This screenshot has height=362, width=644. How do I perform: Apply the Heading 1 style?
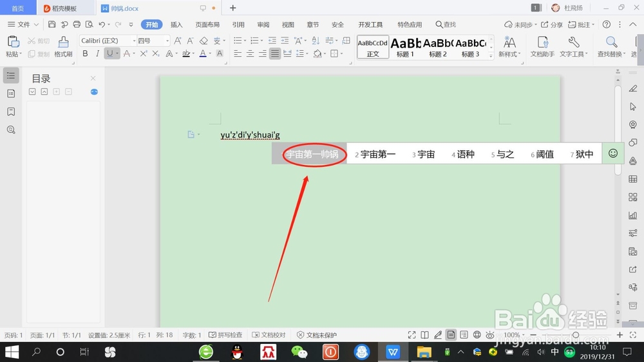click(x=405, y=47)
